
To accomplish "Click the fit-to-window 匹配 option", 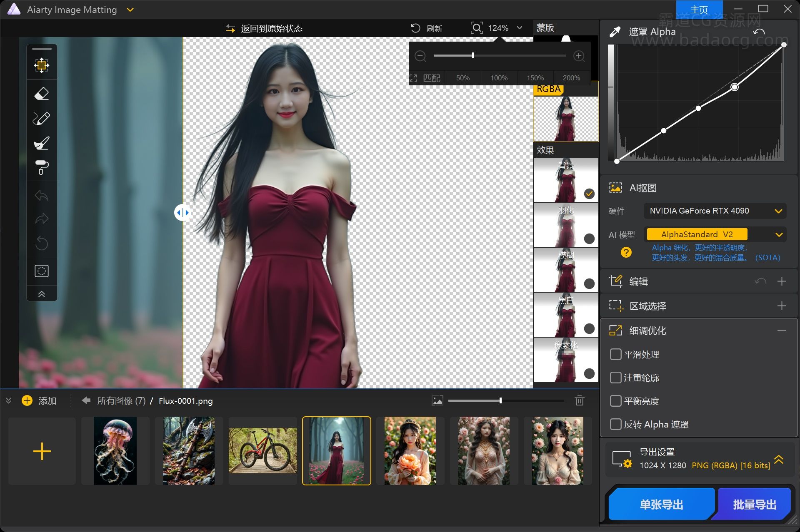I will pyautogui.click(x=425, y=78).
